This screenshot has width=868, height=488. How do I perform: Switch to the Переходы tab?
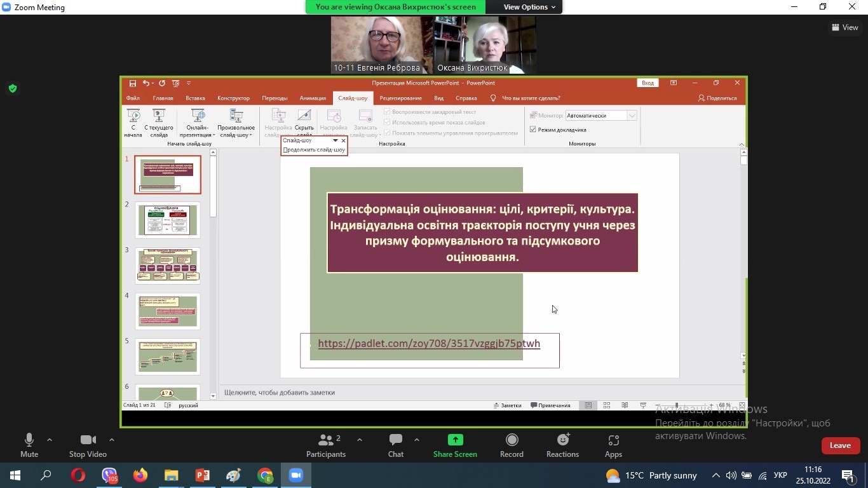click(275, 98)
